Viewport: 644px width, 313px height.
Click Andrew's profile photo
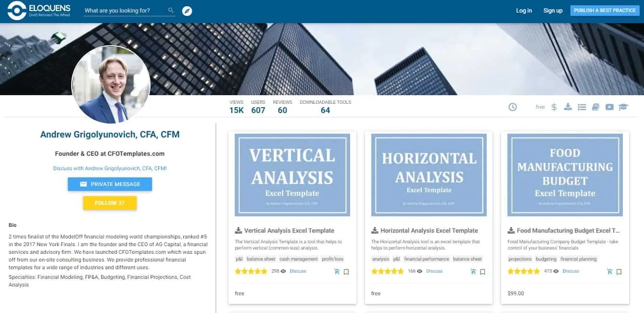[x=111, y=85]
